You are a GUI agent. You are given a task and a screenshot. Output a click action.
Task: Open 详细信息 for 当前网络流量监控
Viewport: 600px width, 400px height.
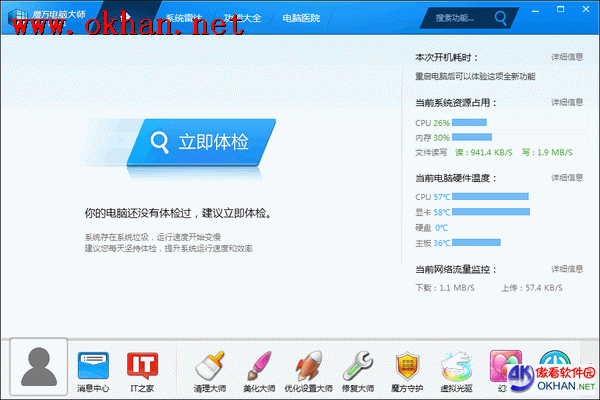tap(567, 269)
